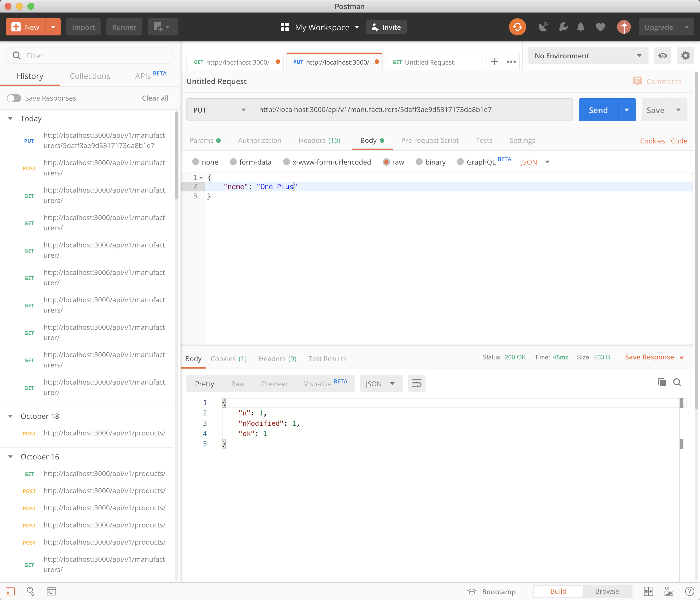The height and width of the screenshot is (600, 700).
Task: Switch to the Collections sidebar tab
Action: tap(90, 76)
